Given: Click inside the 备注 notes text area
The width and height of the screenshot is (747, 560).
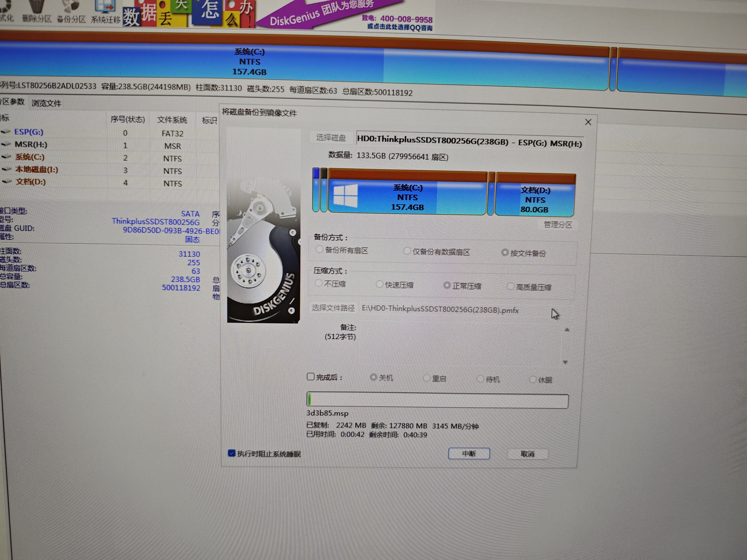Looking at the screenshot, I should click(x=461, y=345).
